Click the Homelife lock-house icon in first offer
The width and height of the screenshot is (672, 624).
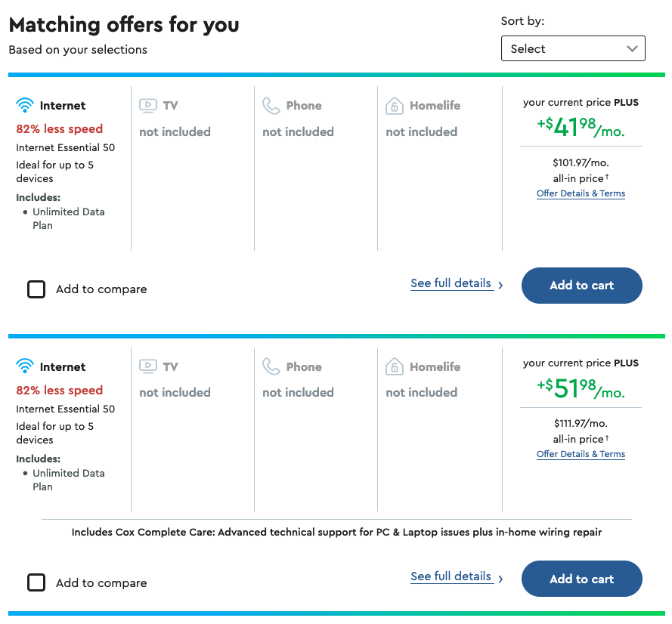click(x=395, y=107)
